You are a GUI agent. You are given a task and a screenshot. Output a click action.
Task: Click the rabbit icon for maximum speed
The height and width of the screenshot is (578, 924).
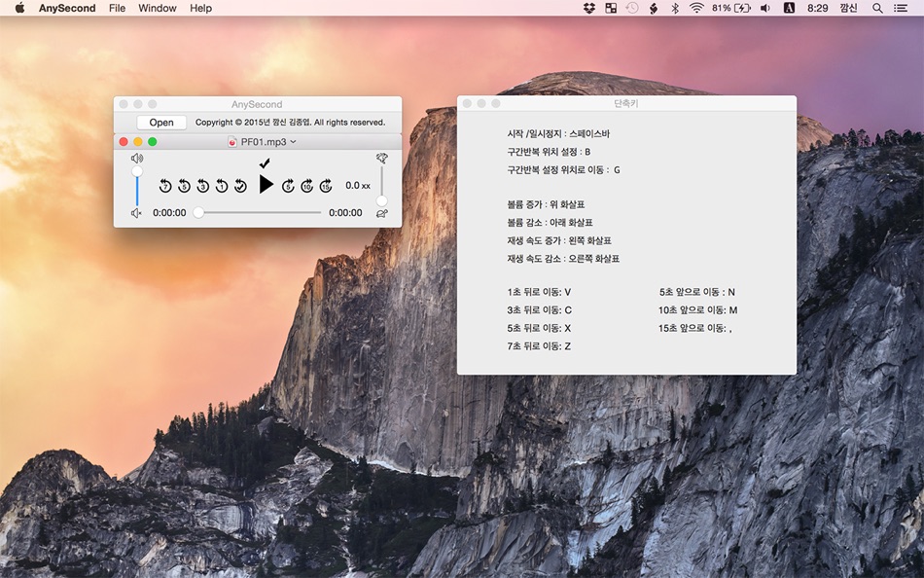(x=382, y=159)
